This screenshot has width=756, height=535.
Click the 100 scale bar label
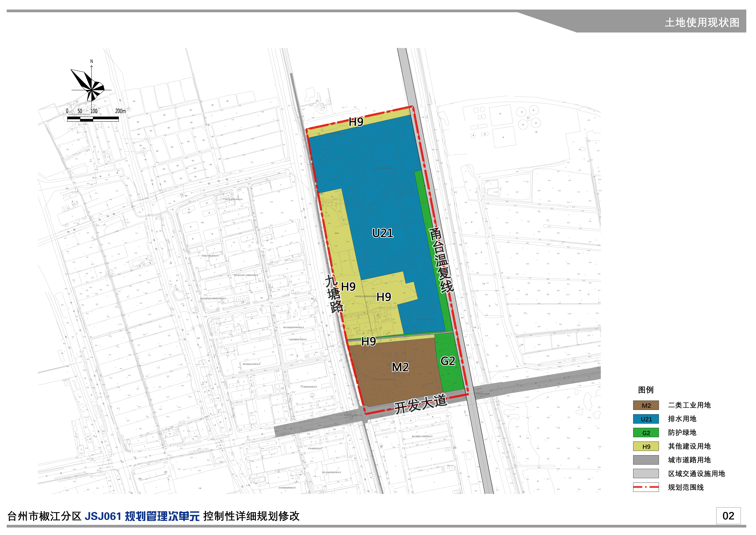coord(94,111)
